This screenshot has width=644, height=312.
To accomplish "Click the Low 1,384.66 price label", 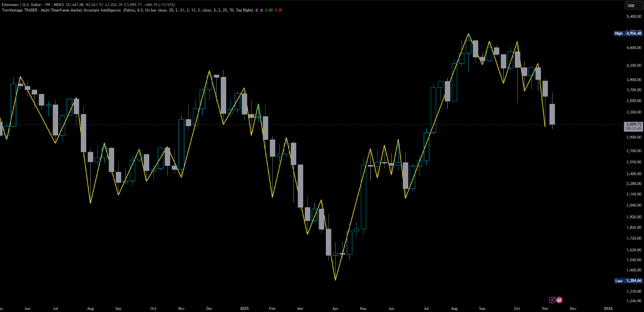I will coord(628,281).
